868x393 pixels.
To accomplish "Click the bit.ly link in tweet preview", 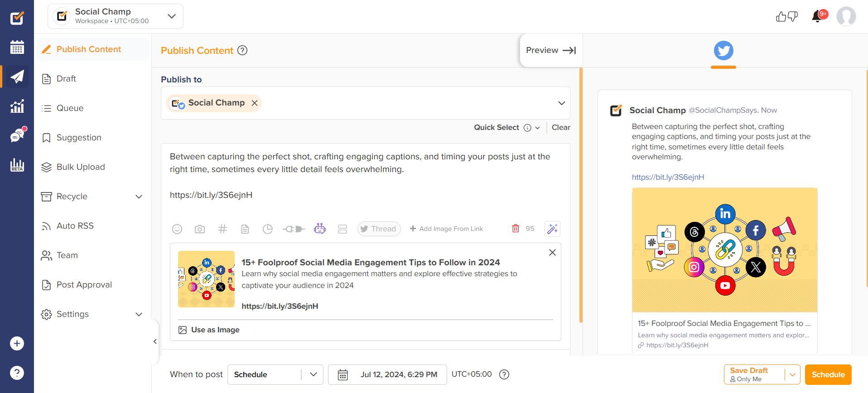I will point(668,177).
